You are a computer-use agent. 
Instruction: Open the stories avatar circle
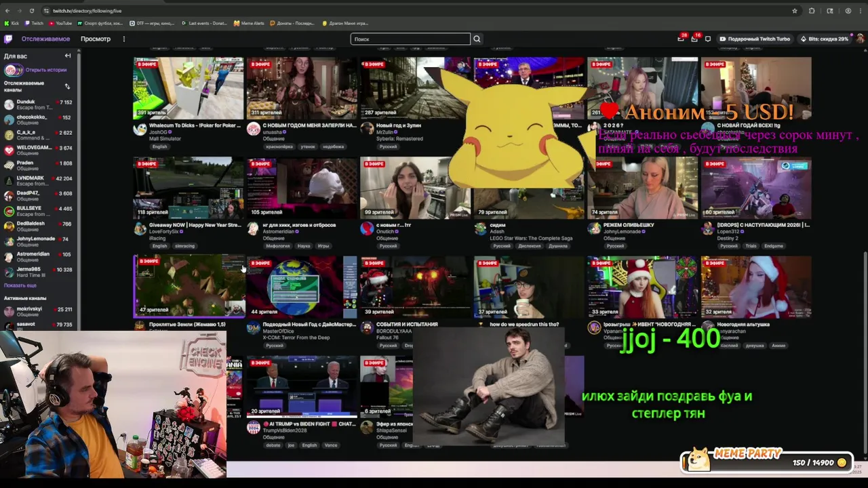click(13, 70)
